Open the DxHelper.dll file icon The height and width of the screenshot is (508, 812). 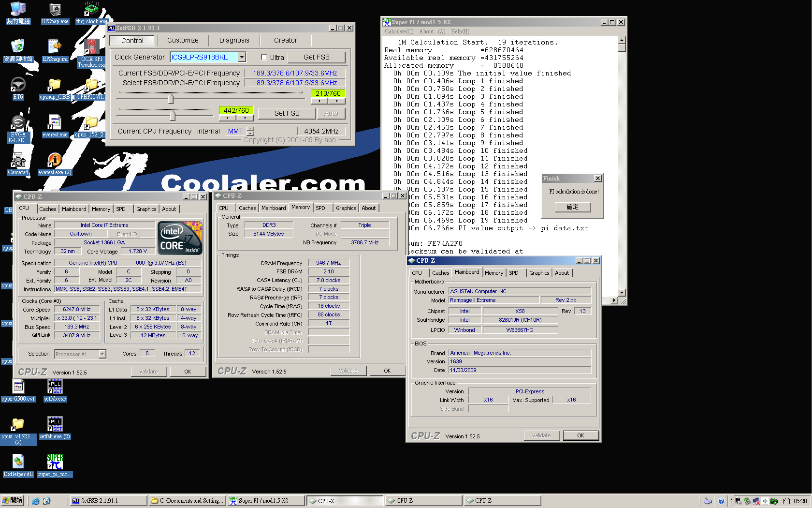pos(18,466)
